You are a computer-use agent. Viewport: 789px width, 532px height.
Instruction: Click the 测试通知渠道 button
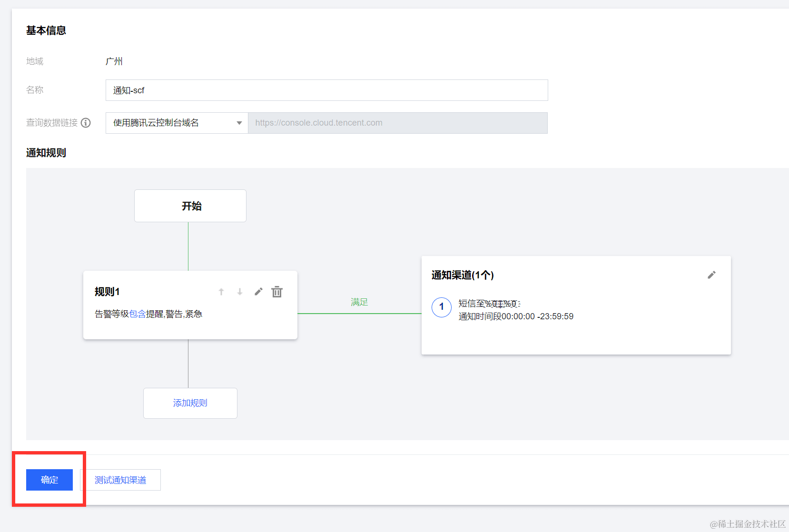pos(120,480)
